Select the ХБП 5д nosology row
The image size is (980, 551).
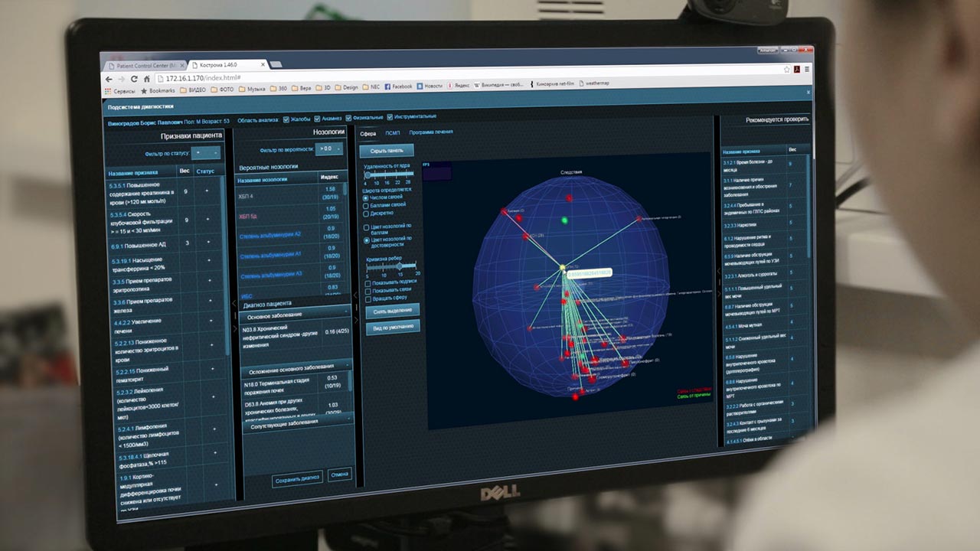[291, 214]
